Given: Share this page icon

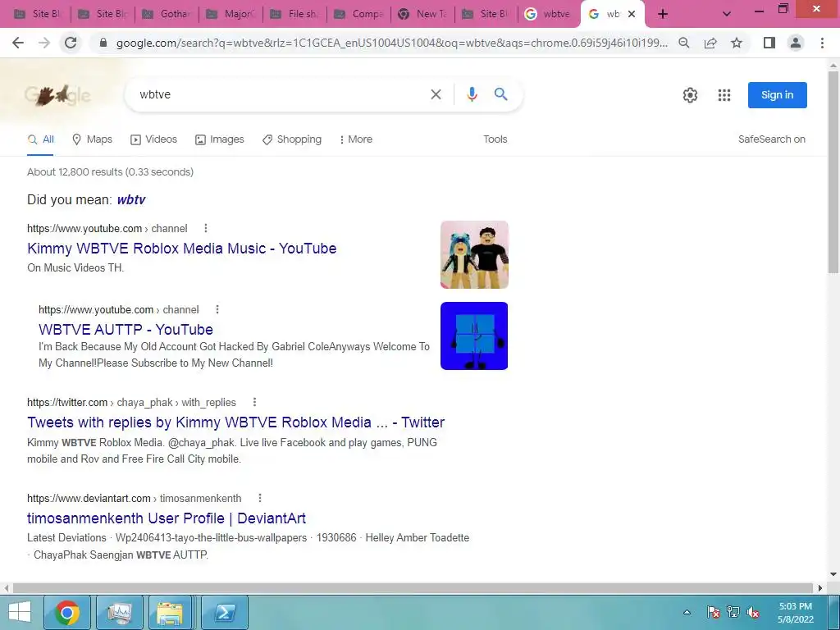Looking at the screenshot, I should coord(710,43).
